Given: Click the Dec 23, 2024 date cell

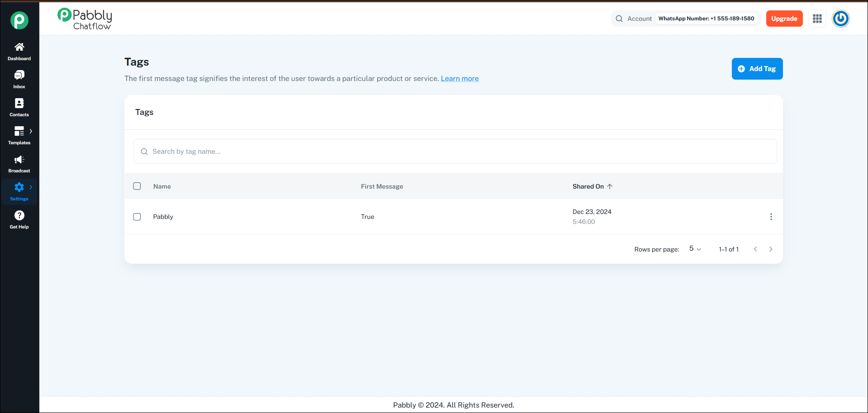Looking at the screenshot, I should (x=592, y=212).
